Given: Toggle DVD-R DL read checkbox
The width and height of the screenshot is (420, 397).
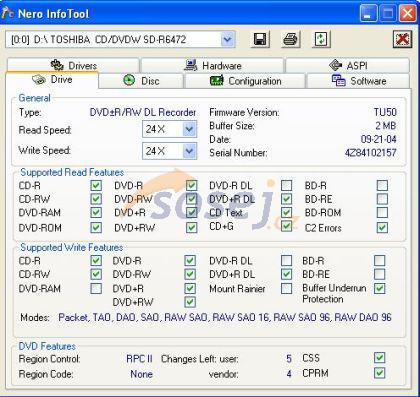Looking at the screenshot, I should click(286, 185).
